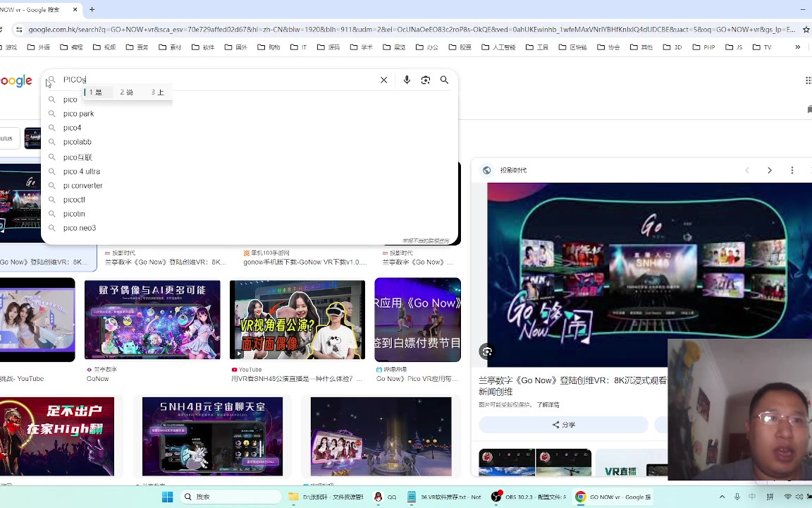
Task: Open the "VR直播" related image thumbnail
Action: (632, 462)
